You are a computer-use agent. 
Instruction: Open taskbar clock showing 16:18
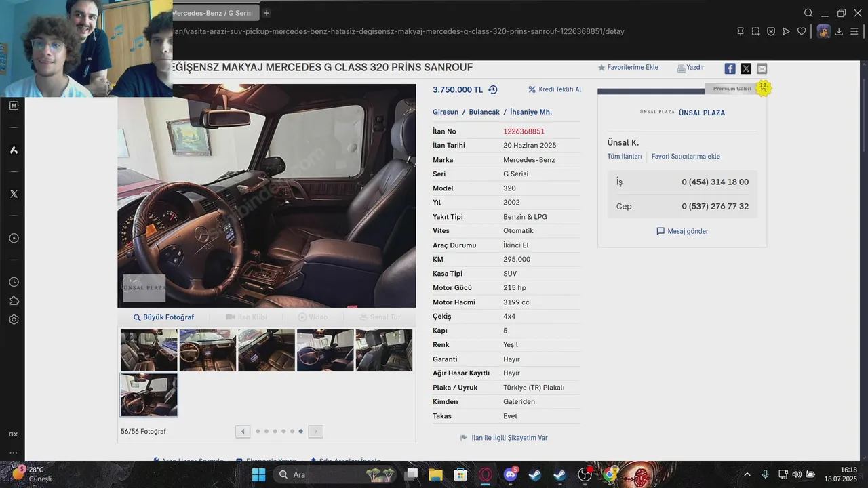(x=841, y=474)
